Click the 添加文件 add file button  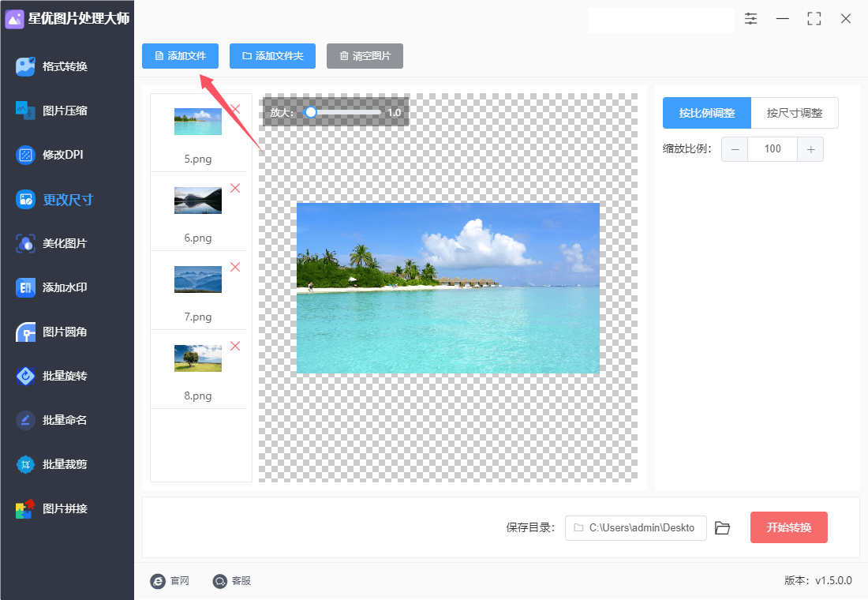(x=181, y=56)
